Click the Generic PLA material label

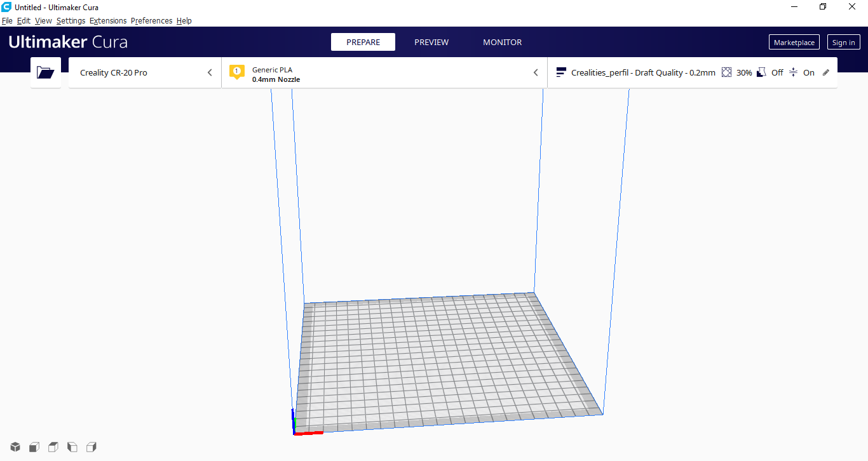[272, 70]
